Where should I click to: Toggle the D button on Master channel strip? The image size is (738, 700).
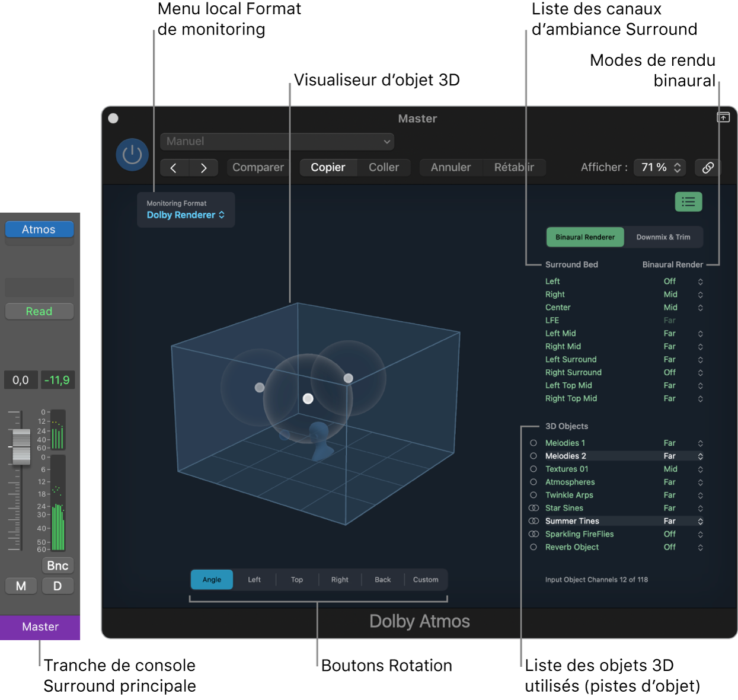tap(57, 586)
